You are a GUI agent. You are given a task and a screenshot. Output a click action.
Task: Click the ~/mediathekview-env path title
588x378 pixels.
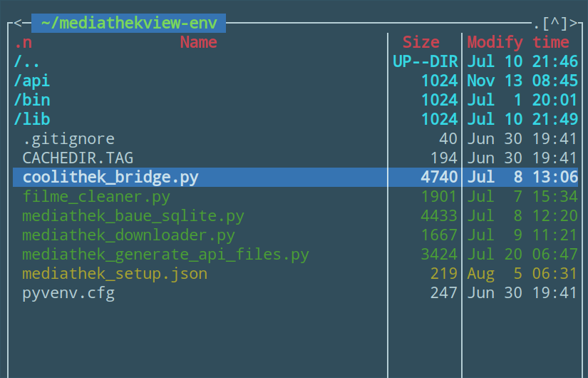point(128,23)
